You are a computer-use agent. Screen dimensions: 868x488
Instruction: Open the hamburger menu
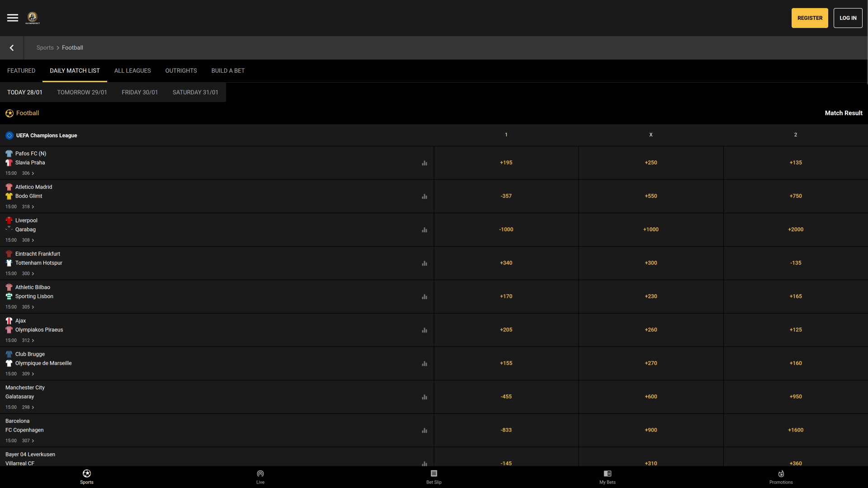coord(13,18)
